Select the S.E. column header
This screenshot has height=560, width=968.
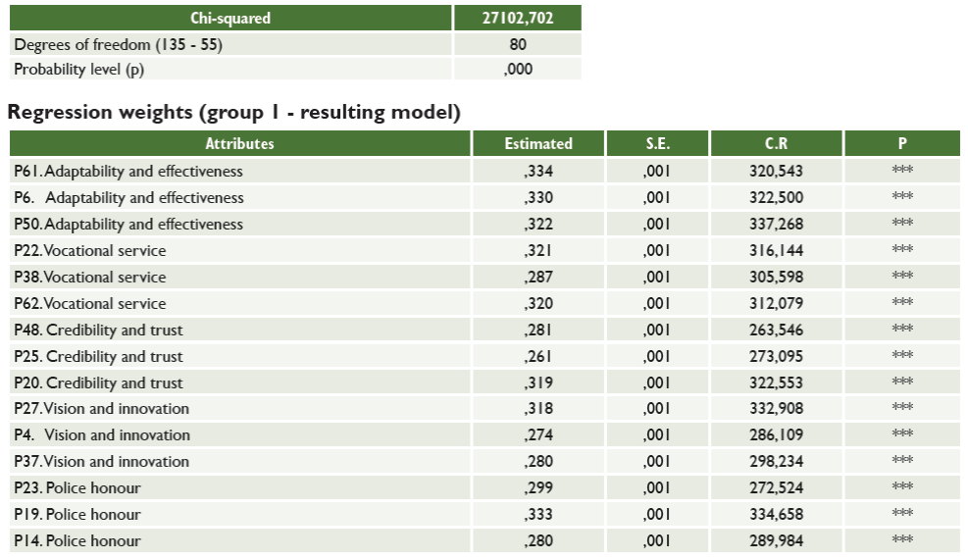coord(657,143)
